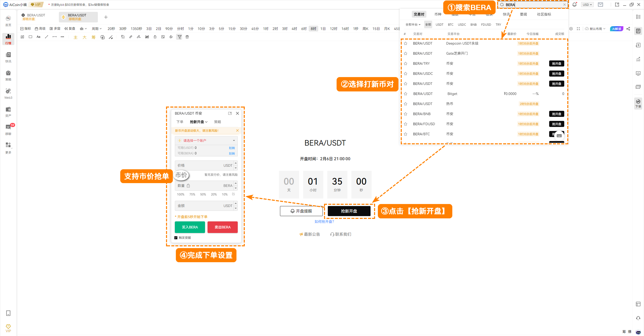644x336 pixels.
Task: Click the BERA search input field
Action: tap(533, 5)
